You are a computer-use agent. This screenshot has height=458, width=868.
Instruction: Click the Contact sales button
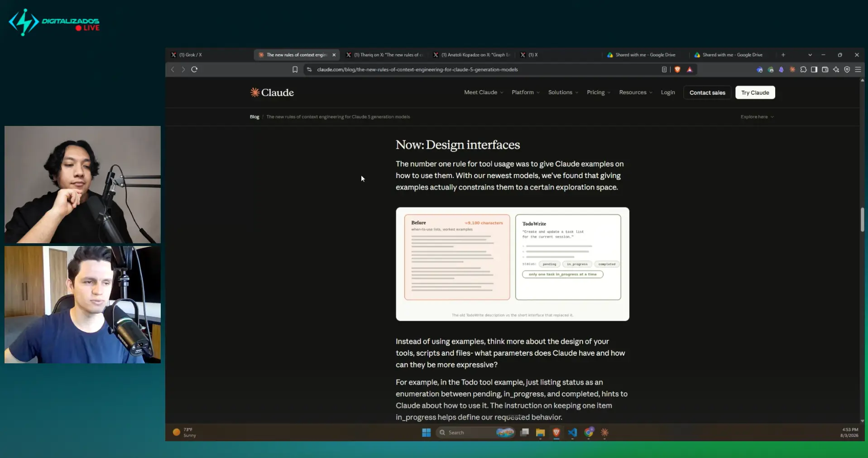(707, 92)
